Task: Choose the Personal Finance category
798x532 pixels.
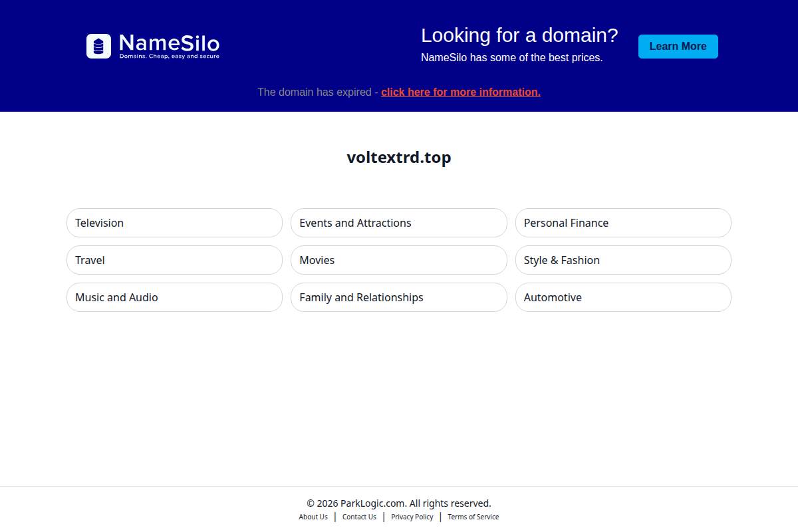Action: pos(623,223)
